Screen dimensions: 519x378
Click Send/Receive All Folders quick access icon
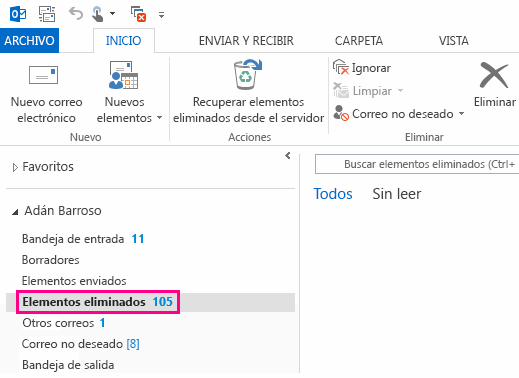point(47,14)
